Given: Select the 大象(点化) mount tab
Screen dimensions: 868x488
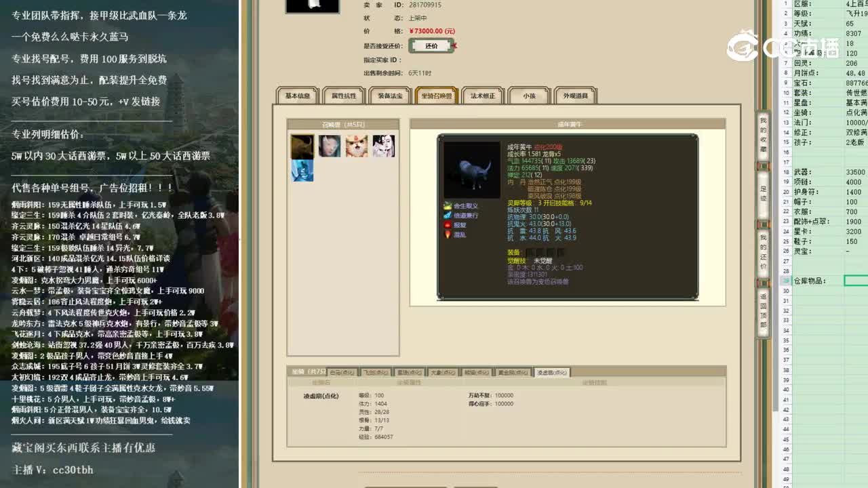Looking at the screenshot, I should pyautogui.click(x=441, y=372).
